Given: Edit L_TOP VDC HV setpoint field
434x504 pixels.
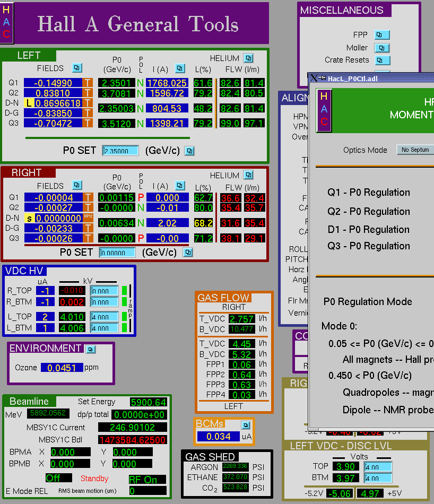Looking at the screenshot, I should tap(104, 317).
